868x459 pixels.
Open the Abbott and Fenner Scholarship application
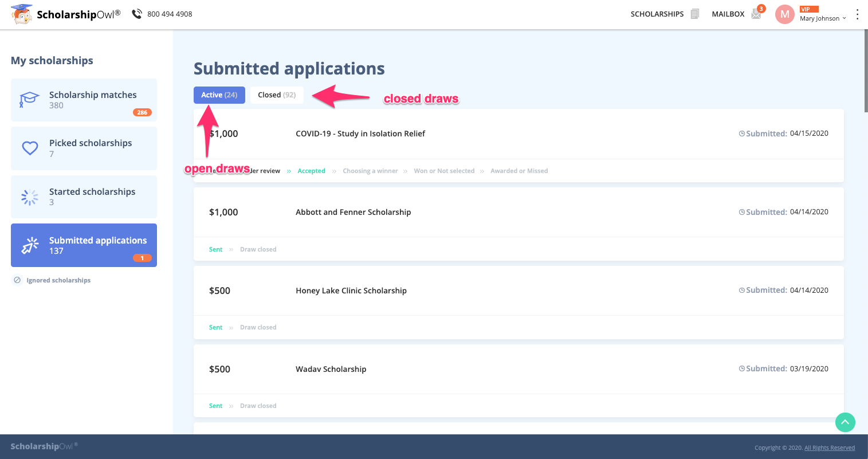pos(354,212)
